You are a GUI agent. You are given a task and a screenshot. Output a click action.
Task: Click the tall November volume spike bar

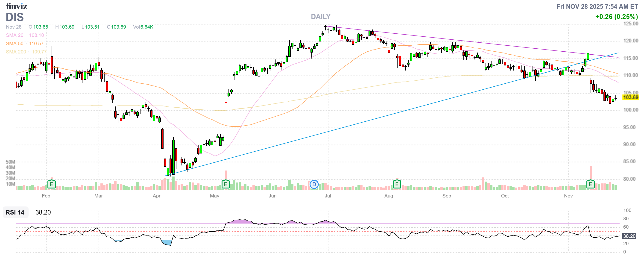tap(591, 173)
